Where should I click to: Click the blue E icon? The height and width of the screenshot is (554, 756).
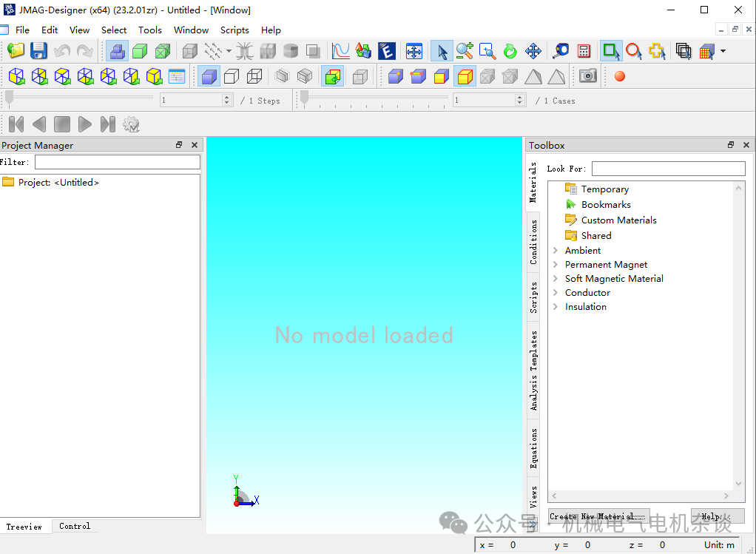387,50
